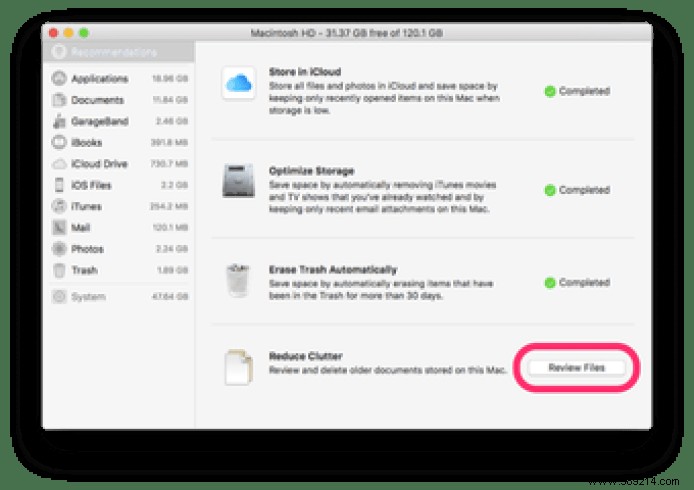Image resolution: width=694 pixels, height=490 pixels.
Task: Click the Optimize Storage hard drive icon
Action: click(x=239, y=180)
